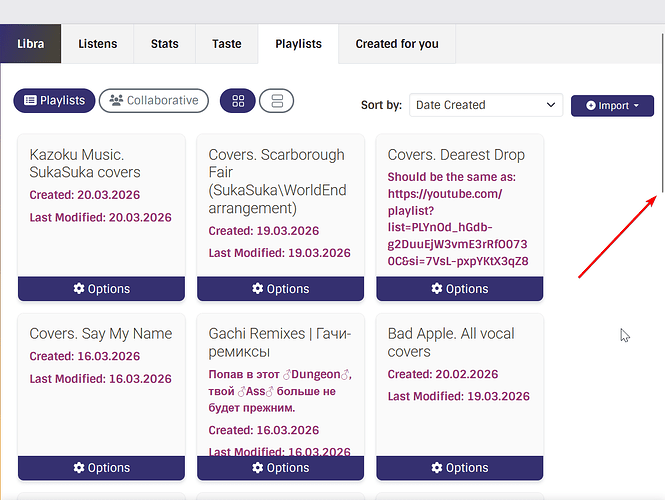Screen dimensions: 665x500
Task: Click gear icon on Dearest Drop card
Action: point(437,289)
